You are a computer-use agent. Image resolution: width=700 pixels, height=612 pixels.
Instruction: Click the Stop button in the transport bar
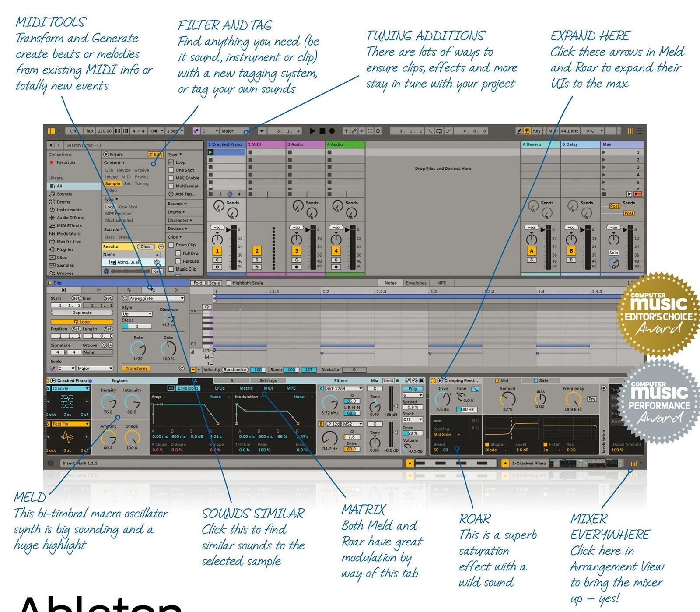(x=322, y=131)
